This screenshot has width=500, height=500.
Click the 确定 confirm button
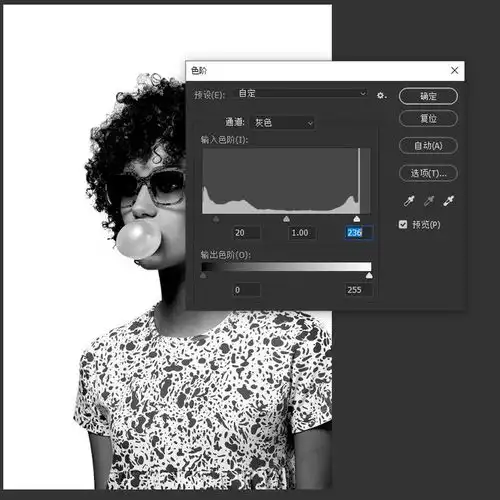(428, 96)
